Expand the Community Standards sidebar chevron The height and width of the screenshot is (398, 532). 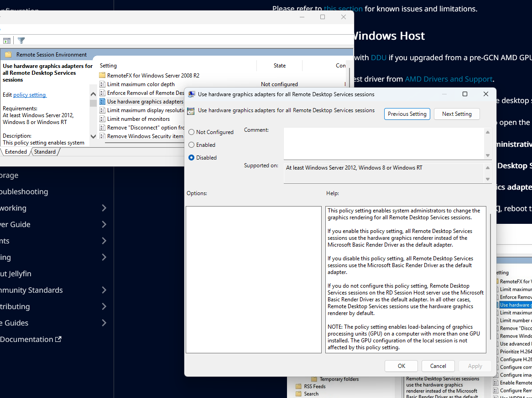coord(104,290)
